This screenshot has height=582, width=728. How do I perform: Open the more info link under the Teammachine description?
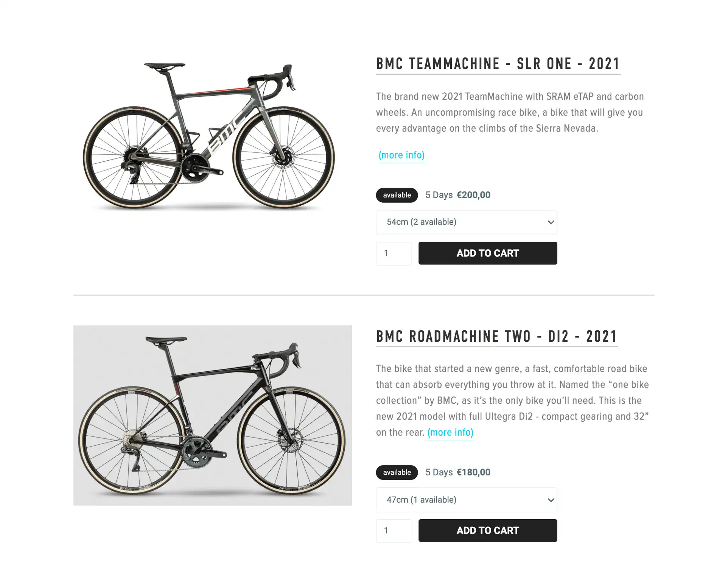click(x=401, y=155)
